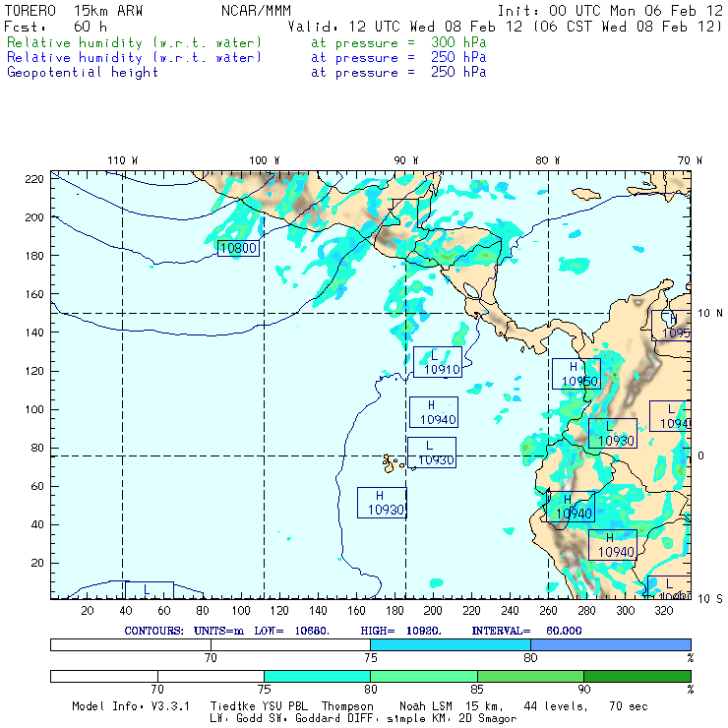
Task: Select the turquoise 75–80% swatch in the green color bar
Action: coord(317,676)
